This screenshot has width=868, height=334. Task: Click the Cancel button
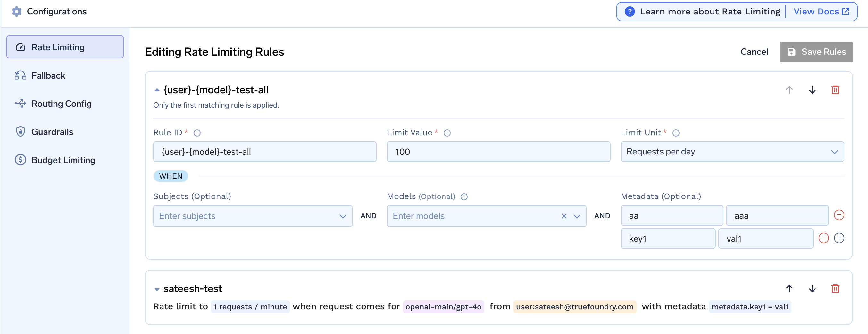coord(754,52)
